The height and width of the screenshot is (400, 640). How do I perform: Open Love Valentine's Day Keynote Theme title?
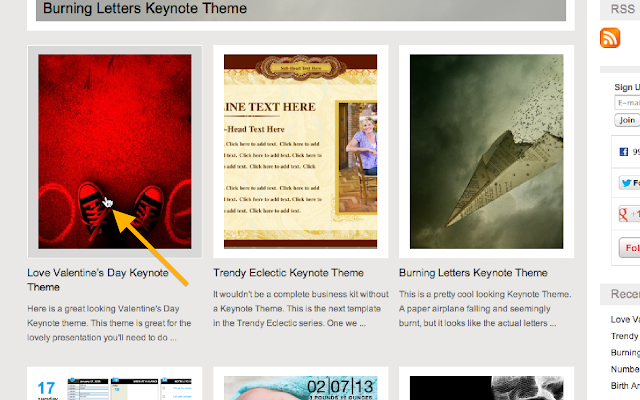(x=98, y=280)
